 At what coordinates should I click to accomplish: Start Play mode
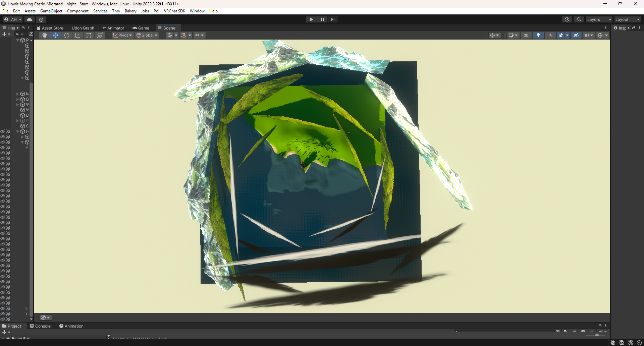point(311,19)
